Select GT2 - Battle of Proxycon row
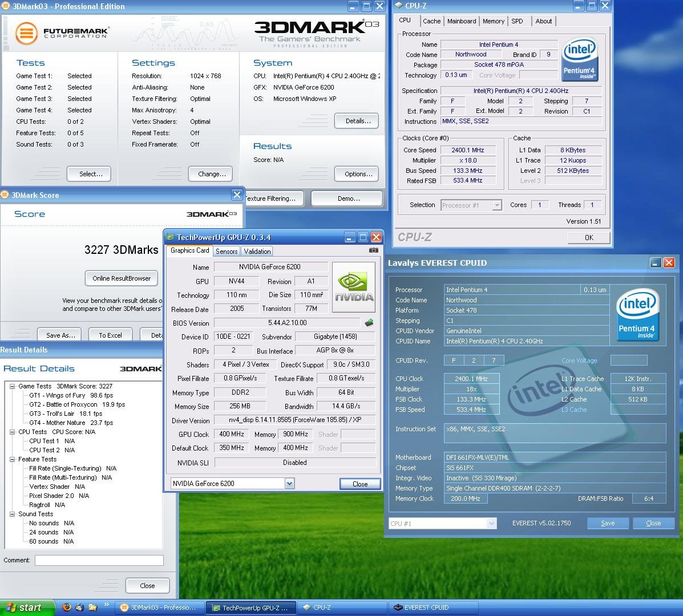The width and height of the screenshot is (683, 616). [77, 404]
